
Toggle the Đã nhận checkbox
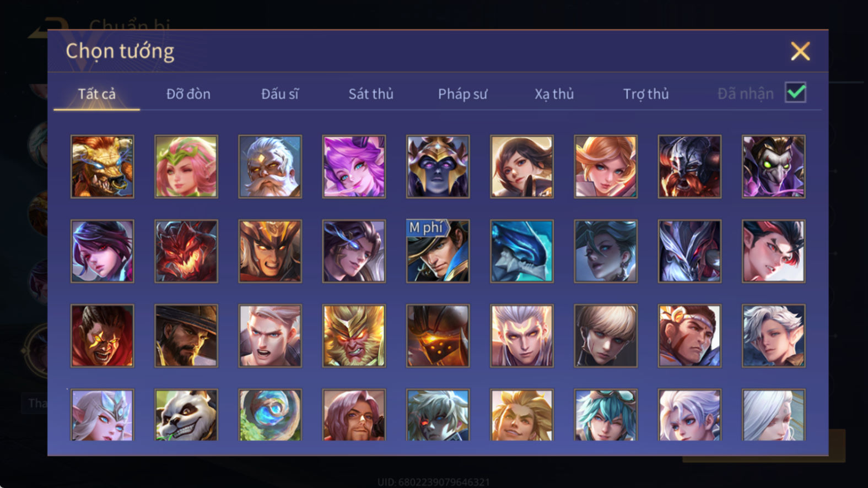795,93
